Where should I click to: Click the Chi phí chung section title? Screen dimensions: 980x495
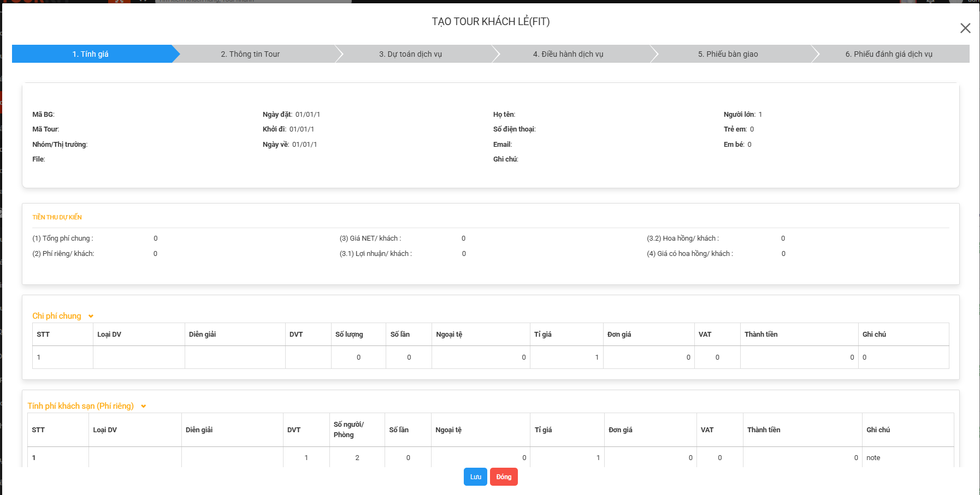tap(57, 316)
